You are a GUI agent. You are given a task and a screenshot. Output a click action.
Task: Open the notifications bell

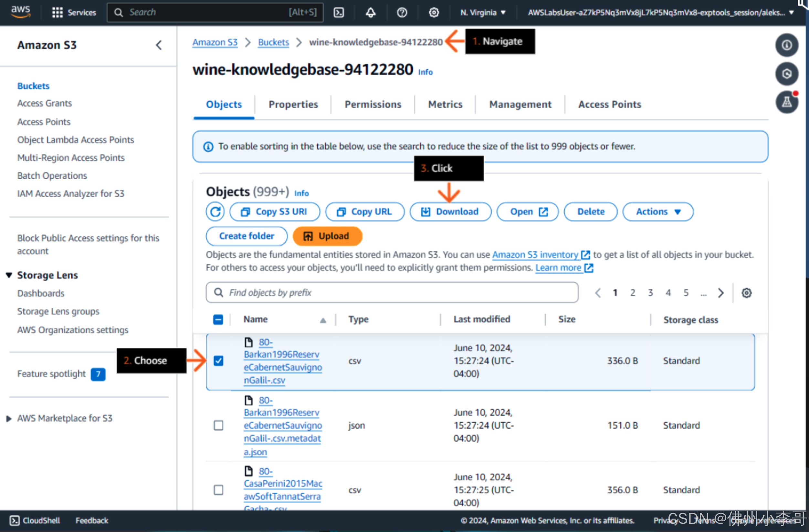371,13
